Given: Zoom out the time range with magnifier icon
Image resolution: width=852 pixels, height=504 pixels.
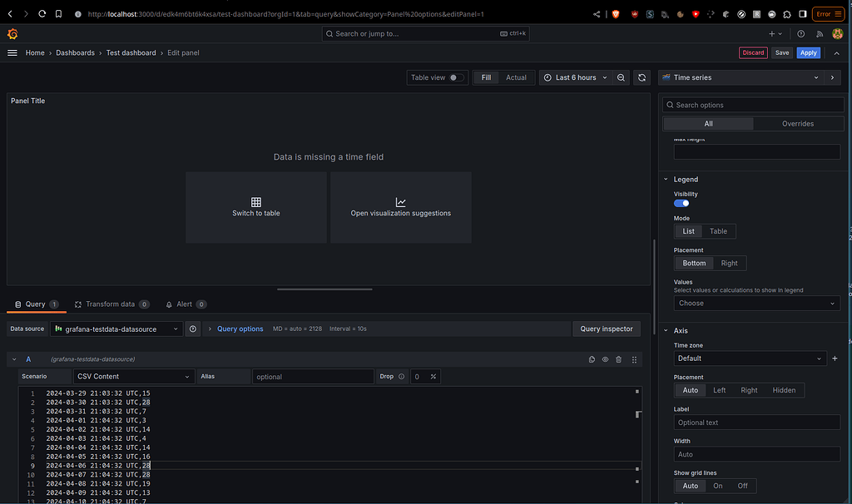Looking at the screenshot, I should coord(621,77).
